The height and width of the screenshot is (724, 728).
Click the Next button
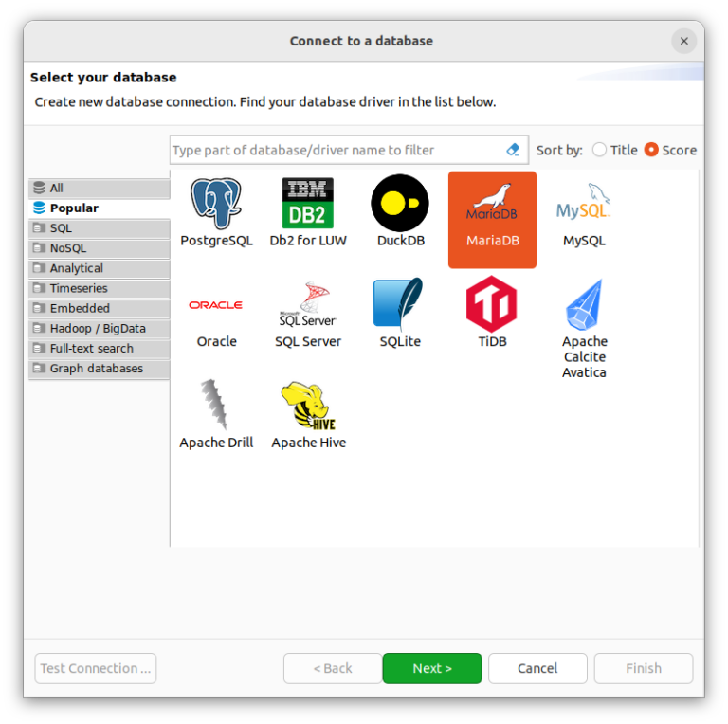(x=432, y=668)
